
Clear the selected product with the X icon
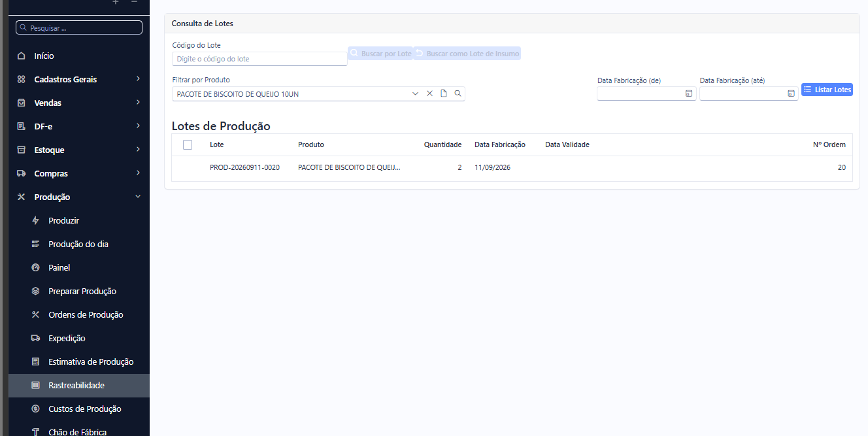[429, 93]
